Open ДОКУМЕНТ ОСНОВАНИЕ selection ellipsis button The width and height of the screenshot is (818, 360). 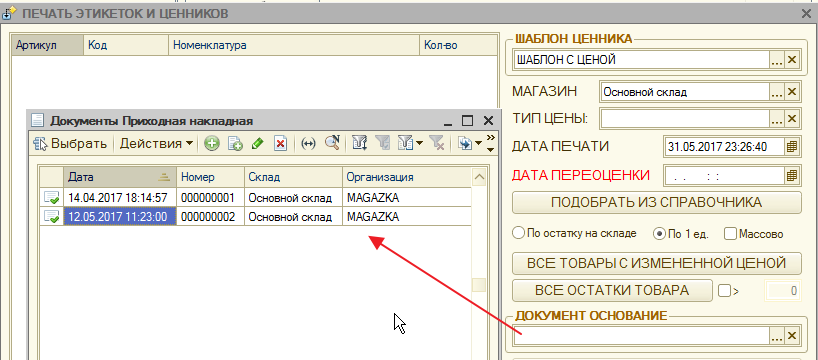[777, 336]
